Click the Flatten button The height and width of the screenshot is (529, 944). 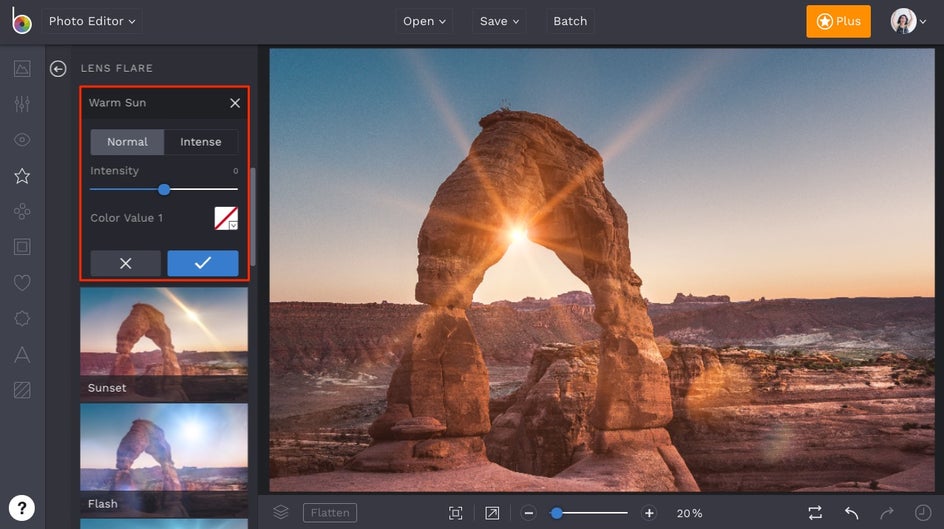pos(330,513)
